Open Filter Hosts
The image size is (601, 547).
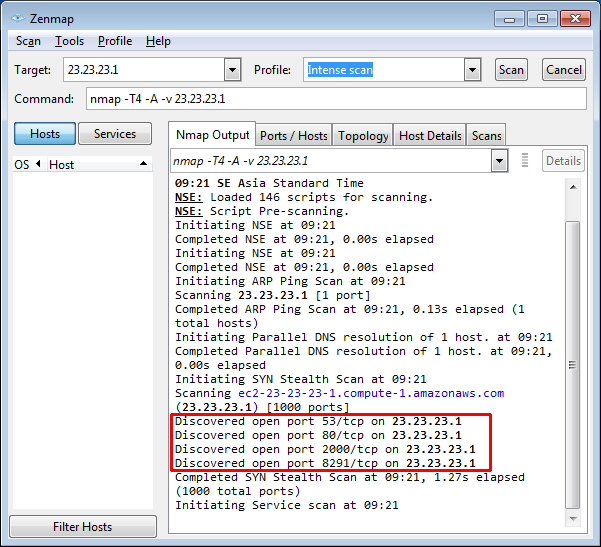pyautogui.click(x=83, y=527)
